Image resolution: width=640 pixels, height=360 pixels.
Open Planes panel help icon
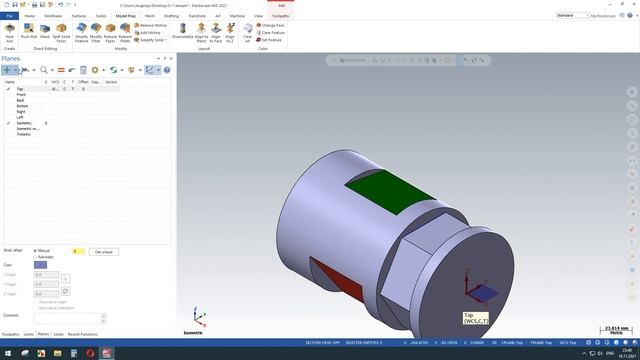167,70
